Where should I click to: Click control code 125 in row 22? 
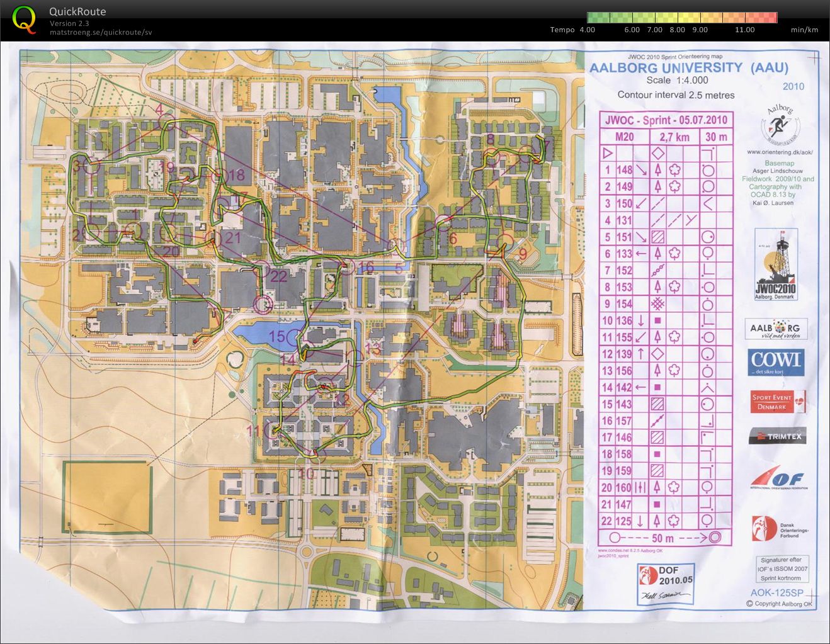coord(623,521)
